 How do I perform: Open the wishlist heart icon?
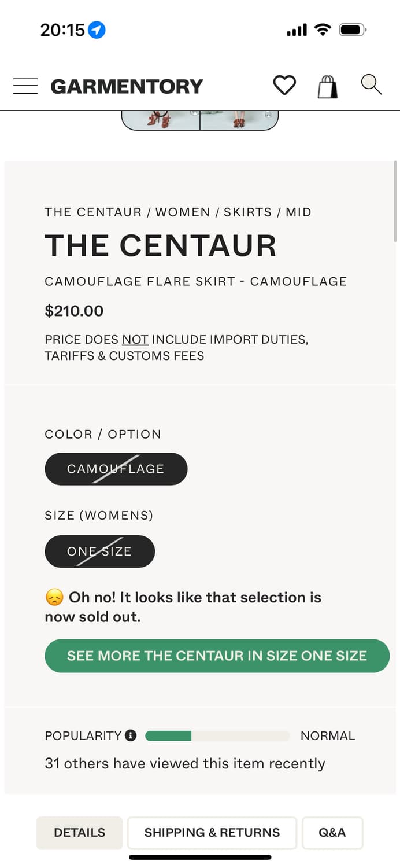point(284,86)
